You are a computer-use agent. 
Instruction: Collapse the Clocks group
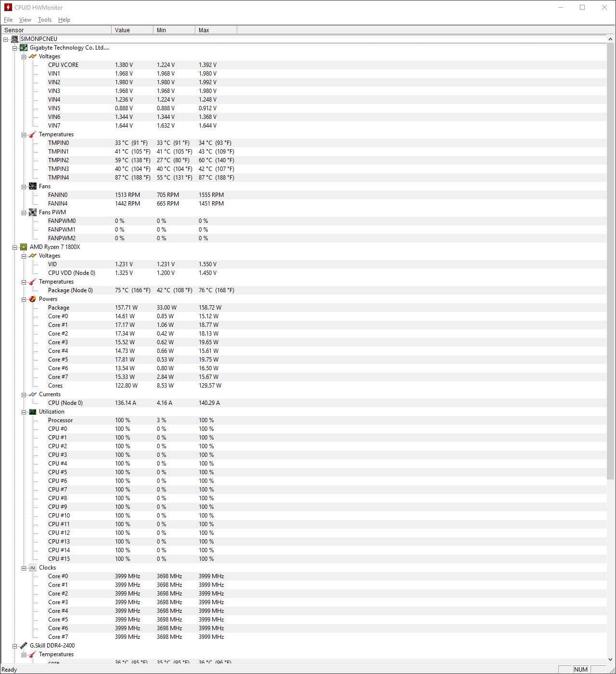[x=24, y=568]
